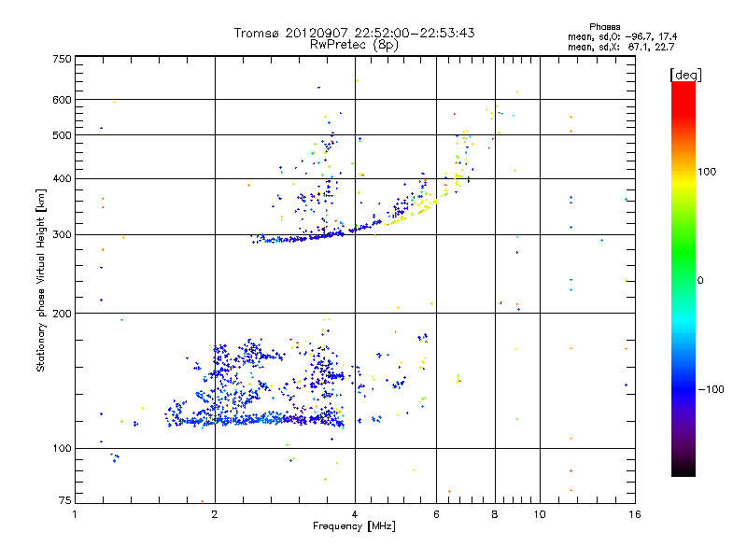This screenshot has width=747, height=560.
Task: Select the "mean, sd,X: 87.1, 22.7" line
Action: pyautogui.click(x=621, y=47)
